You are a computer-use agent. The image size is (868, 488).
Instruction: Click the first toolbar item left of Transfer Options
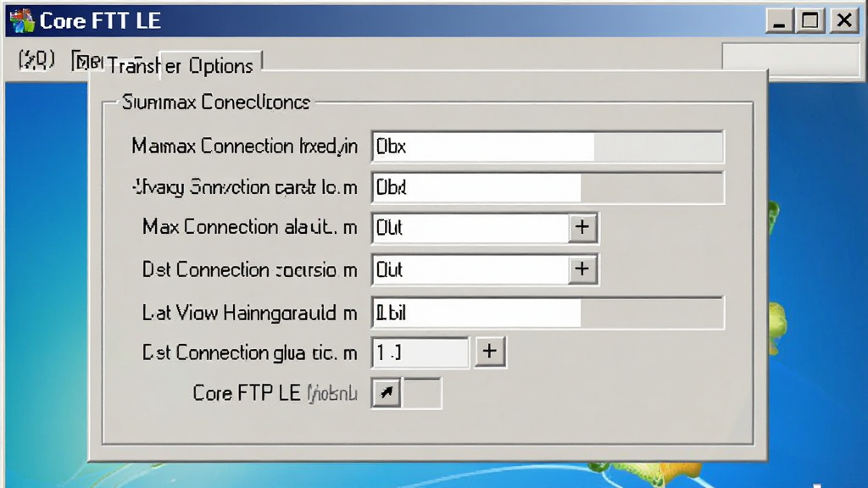click(36, 60)
